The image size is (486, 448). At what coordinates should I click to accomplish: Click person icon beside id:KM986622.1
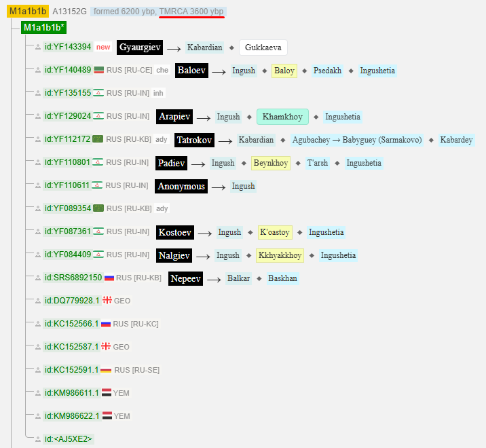point(38,416)
